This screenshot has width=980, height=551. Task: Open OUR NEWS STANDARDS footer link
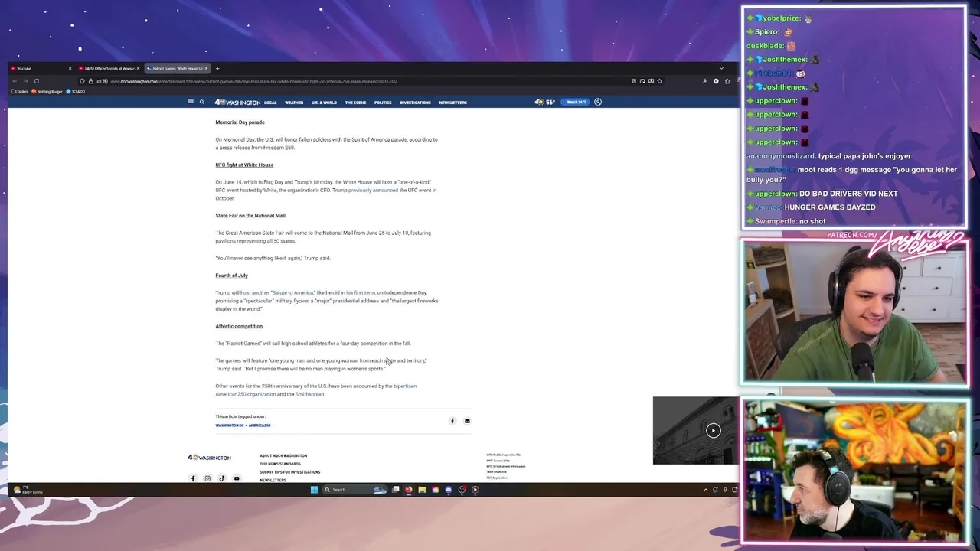(280, 464)
